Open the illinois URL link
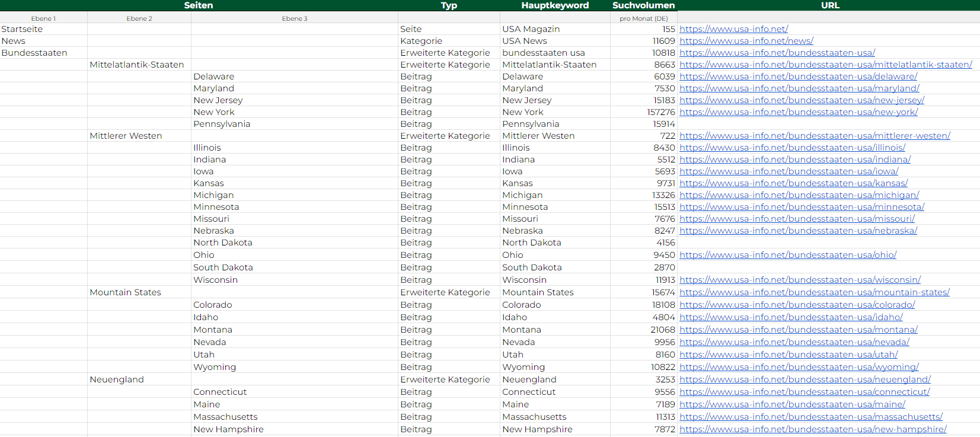Viewport: 980px width, 437px height. (793, 148)
